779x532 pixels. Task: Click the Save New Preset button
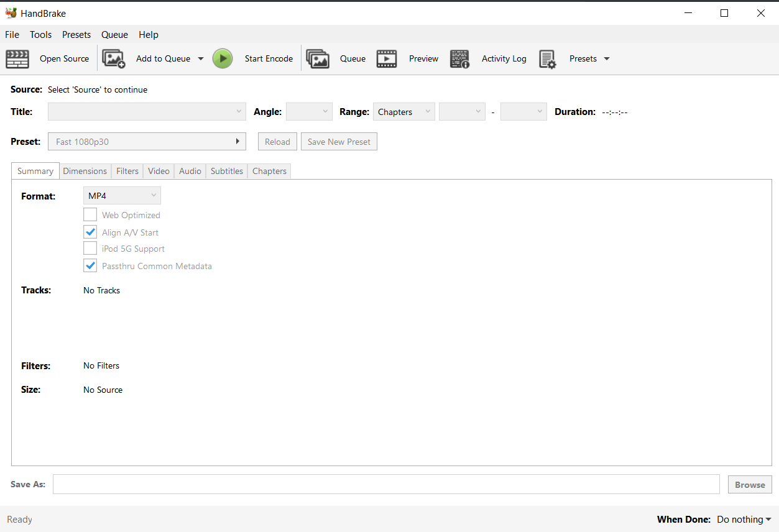tap(339, 141)
